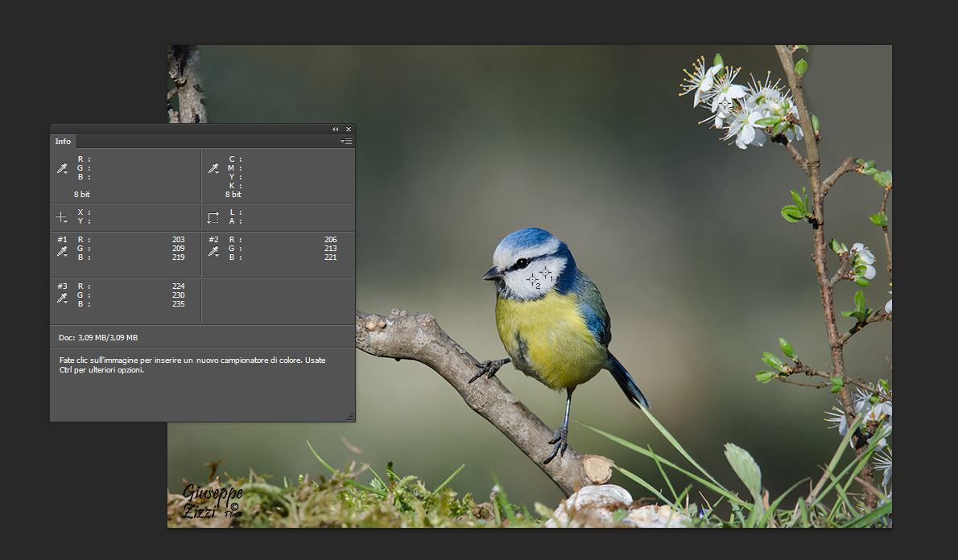Sample color on the bird's yellow breast
The height and width of the screenshot is (560, 958).
click(547, 338)
